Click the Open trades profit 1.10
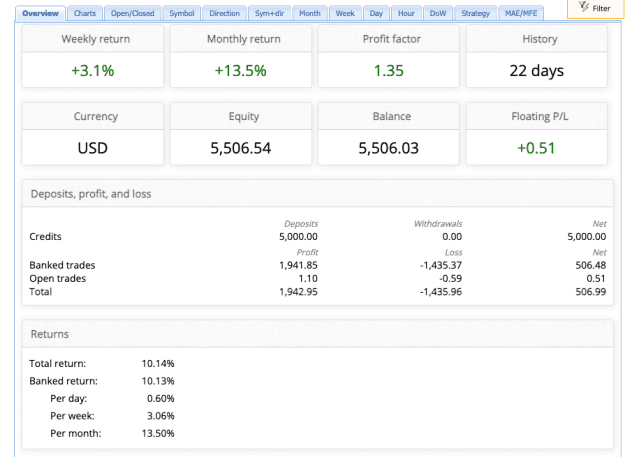625x457 pixels. (308, 279)
